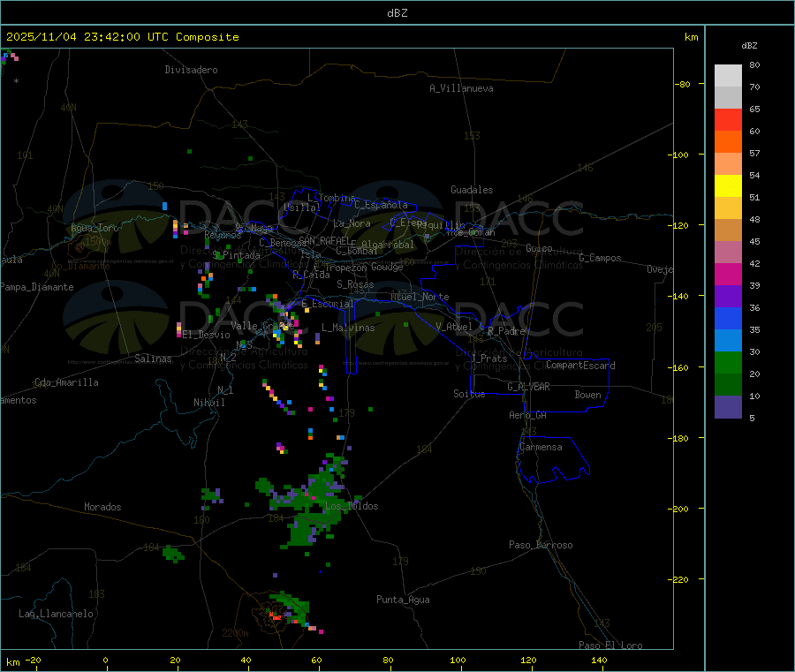Click the 54 dBZ yellow legend swatch
Viewport: 795px width, 672px height.
(x=728, y=186)
